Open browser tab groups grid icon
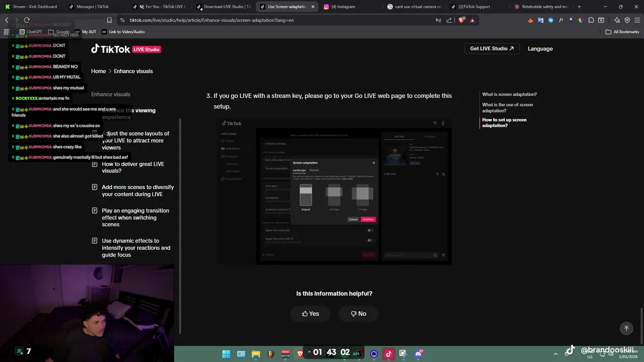This screenshot has height=362, width=644. click(7, 32)
